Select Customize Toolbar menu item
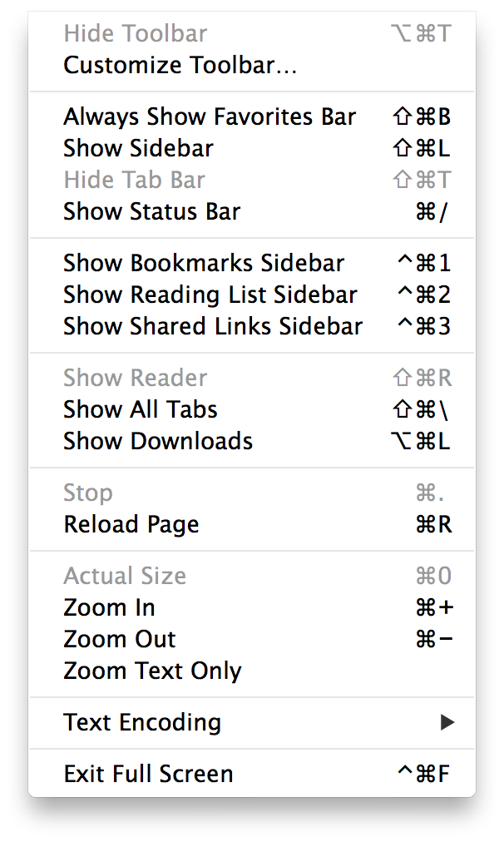The width and height of the screenshot is (504, 842). coord(180,65)
